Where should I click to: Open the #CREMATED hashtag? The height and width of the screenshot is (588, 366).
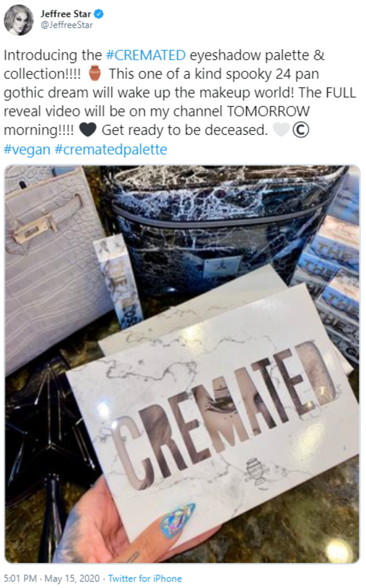(146, 55)
